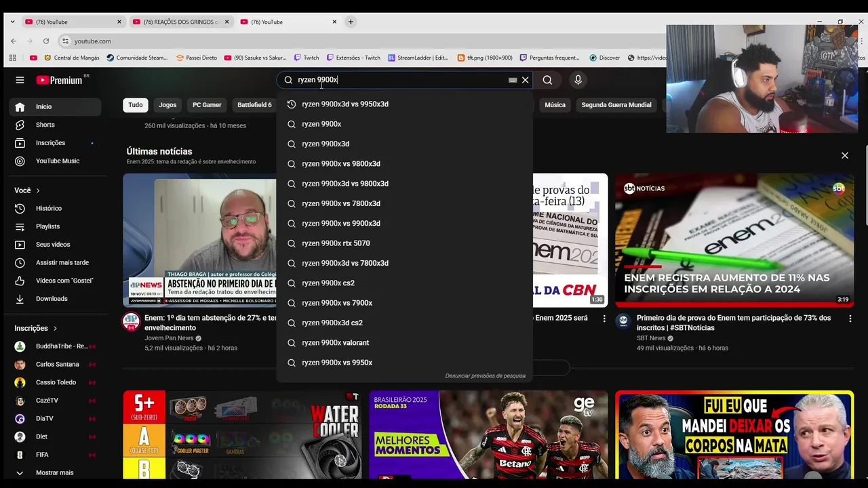Pick suggestion ryzen 9900x cs2
This screenshot has width=868, height=488.
click(404, 283)
